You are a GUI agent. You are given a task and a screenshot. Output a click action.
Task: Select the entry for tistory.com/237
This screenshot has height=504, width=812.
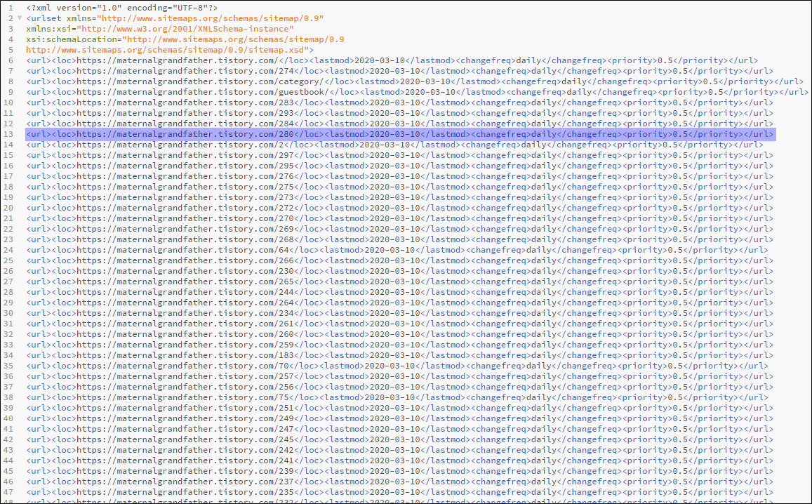tap(400, 482)
